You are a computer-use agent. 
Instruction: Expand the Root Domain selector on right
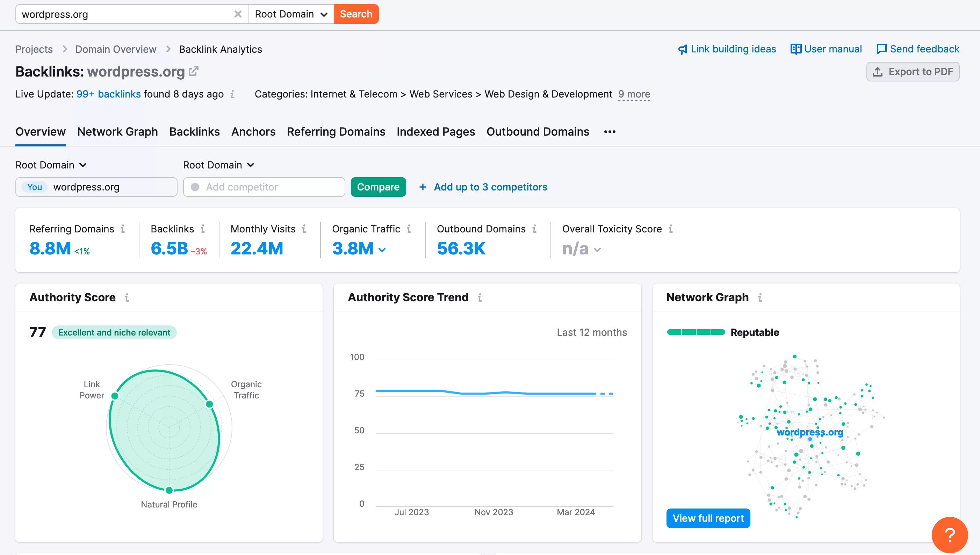pyautogui.click(x=219, y=164)
